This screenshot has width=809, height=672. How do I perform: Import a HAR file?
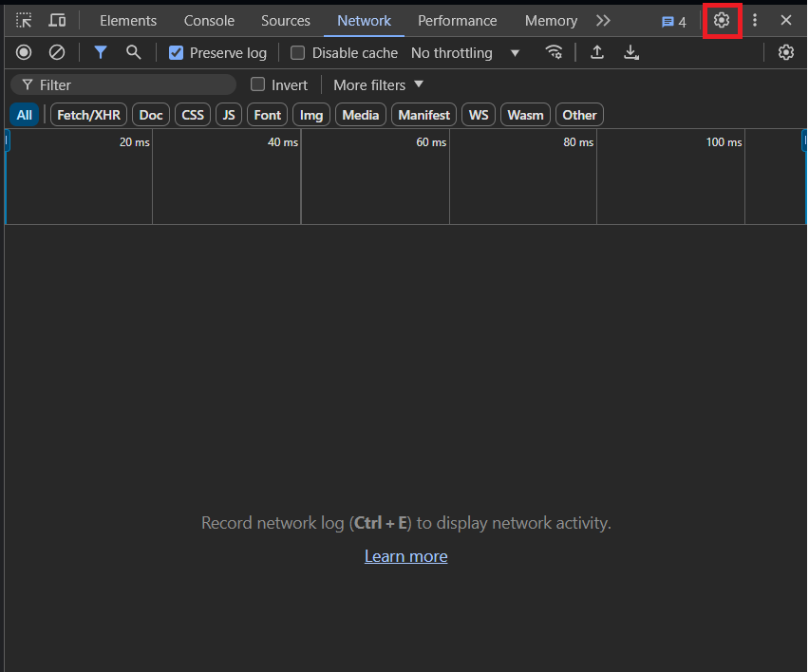597,52
